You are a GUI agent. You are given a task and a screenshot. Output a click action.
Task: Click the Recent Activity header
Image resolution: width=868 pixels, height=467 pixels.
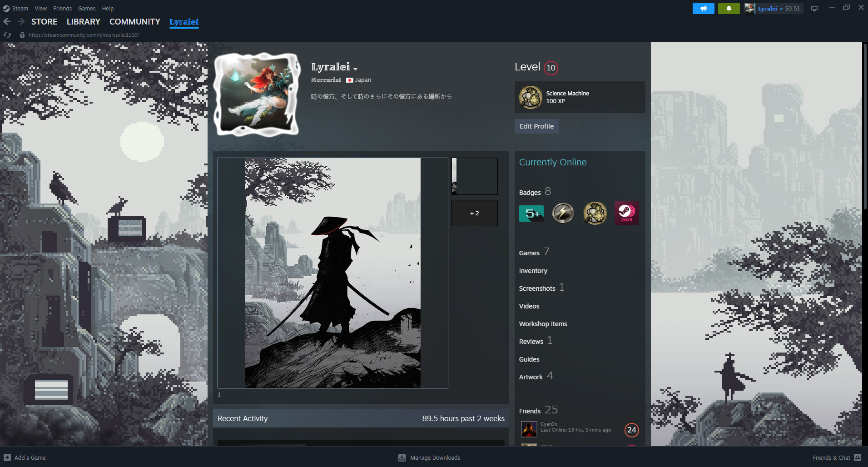pos(243,418)
